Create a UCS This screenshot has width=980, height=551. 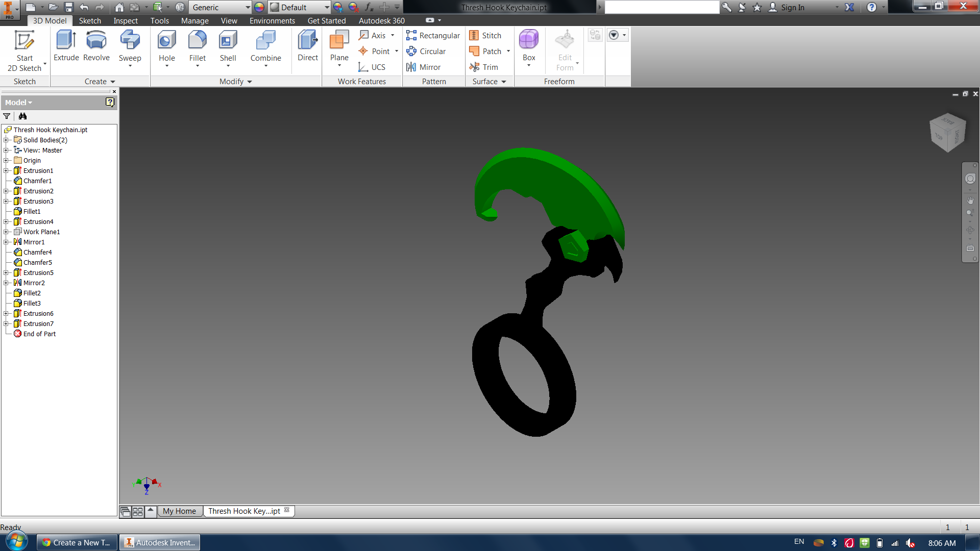coord(372,67)
